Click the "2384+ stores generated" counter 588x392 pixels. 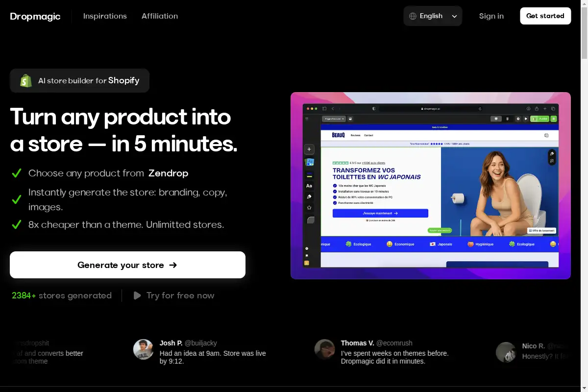(x=62, y=295)
